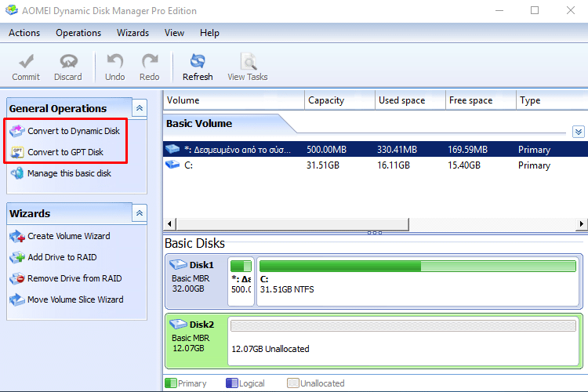Screen dimensions: 588x392
Task: Click the 500.00MB capacity cell
Action: click(x=327, y=149)
